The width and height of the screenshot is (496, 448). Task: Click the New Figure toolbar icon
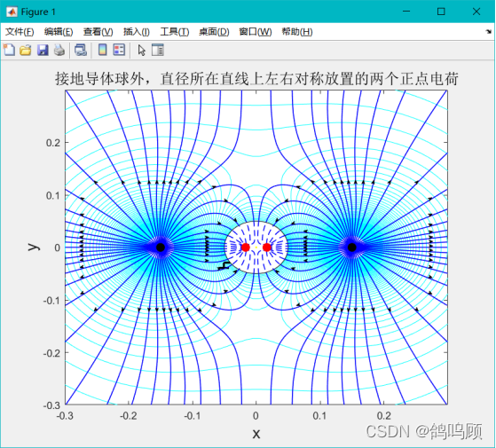click(9, 50)
